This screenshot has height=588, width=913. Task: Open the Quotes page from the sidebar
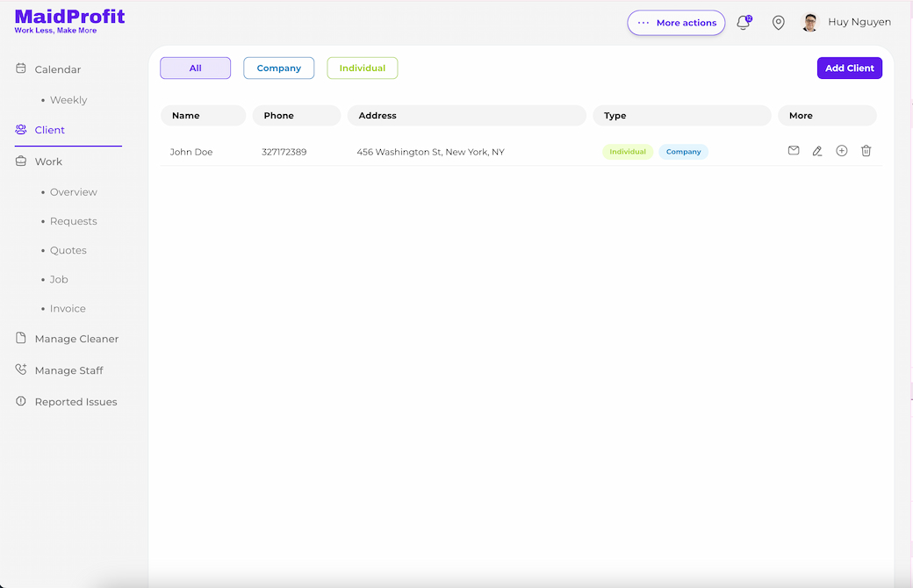click(67, 250)
